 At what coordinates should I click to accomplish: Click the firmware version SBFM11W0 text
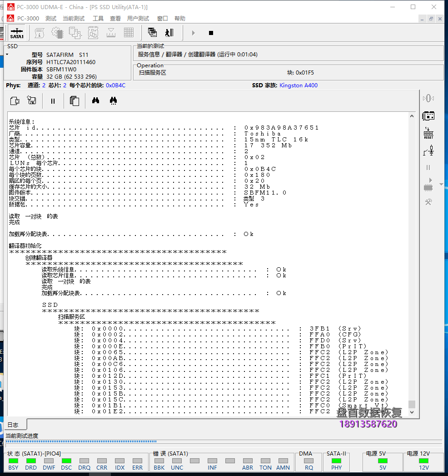(x=61, y=69)
